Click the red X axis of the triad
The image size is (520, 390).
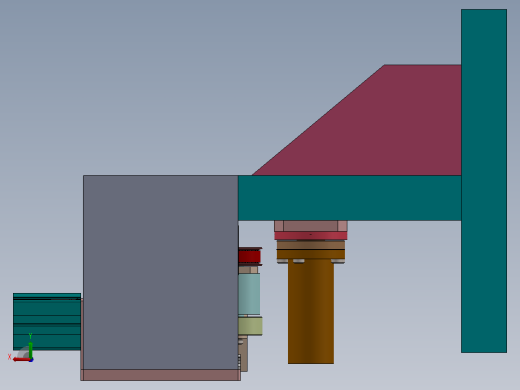(21, 360)
